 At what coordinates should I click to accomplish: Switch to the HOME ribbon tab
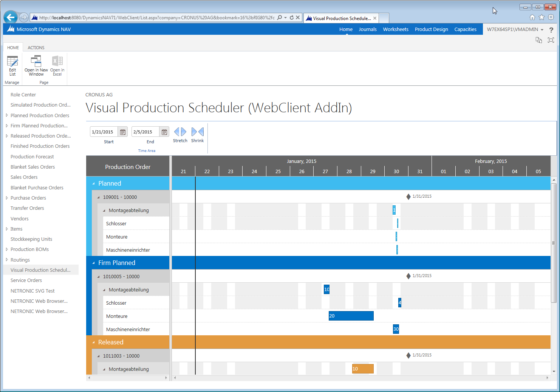click(13, 48)
